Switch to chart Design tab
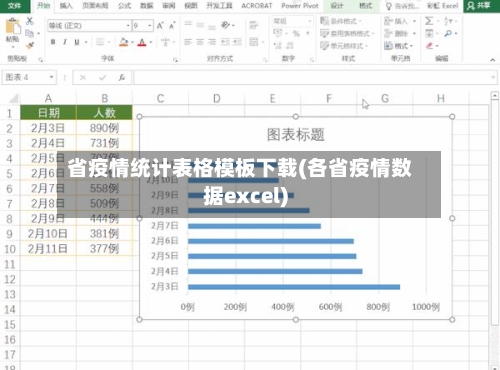This screenshot has width=500, height=370. pyautogui.click(x=337, y=6)
